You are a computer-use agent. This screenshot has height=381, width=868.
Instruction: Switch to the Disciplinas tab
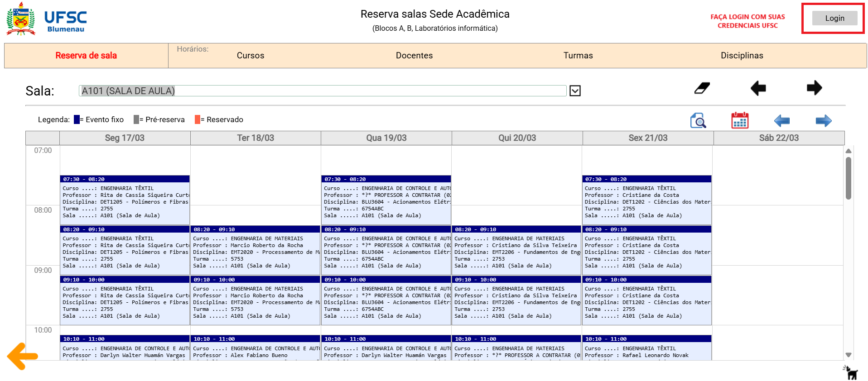pos(742,56)
